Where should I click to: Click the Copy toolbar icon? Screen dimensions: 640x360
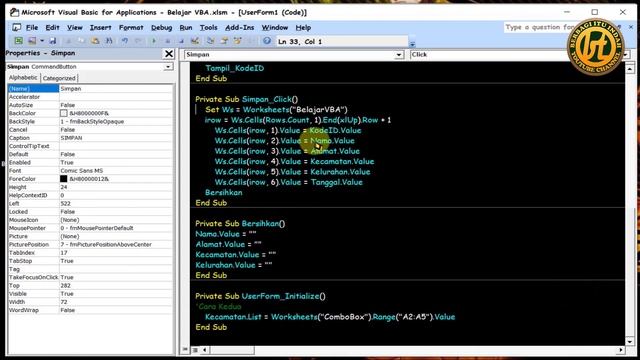pos(81,41)
